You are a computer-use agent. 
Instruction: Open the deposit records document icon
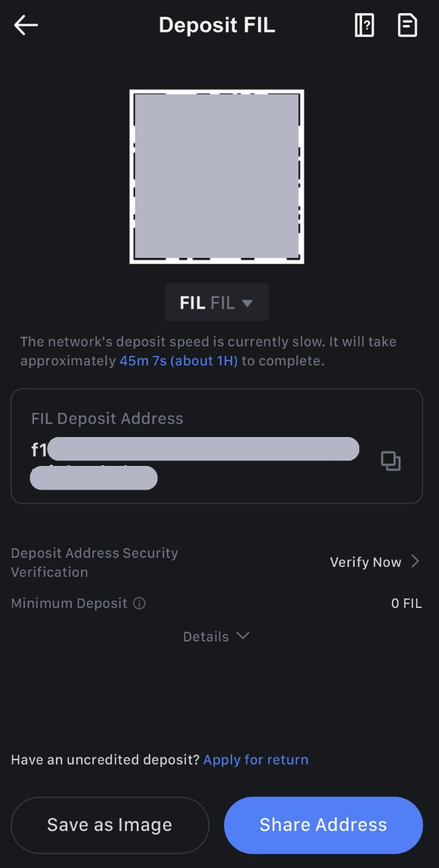coord(407,24)
